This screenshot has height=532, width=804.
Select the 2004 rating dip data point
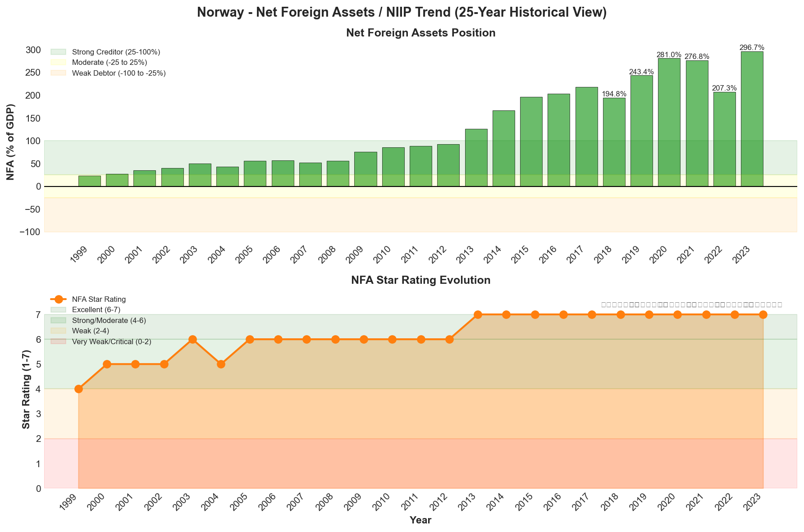pos(220,364)
